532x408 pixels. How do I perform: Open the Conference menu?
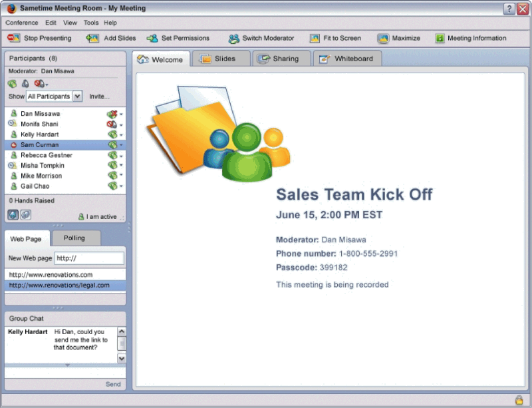(x=22, y=23)
